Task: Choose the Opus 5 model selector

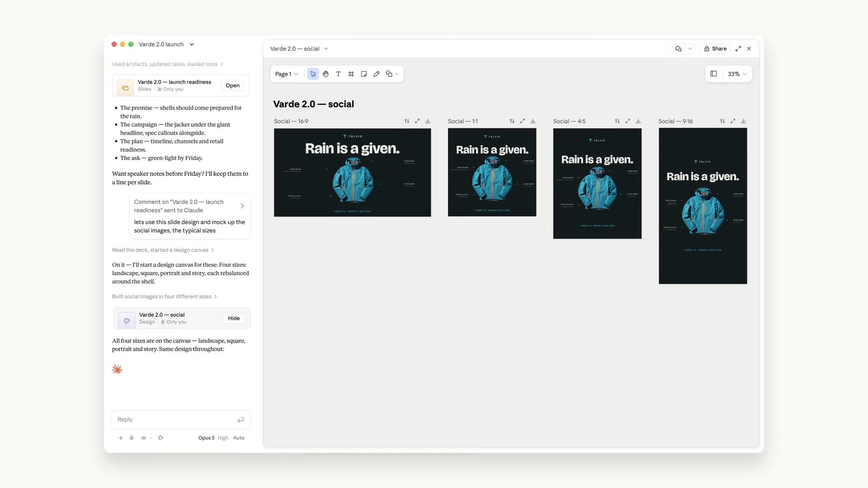Action: tap(206, 438)
